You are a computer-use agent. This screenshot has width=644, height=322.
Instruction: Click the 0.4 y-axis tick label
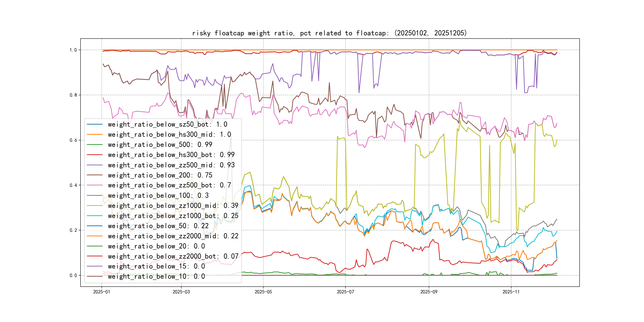point(73,185)
